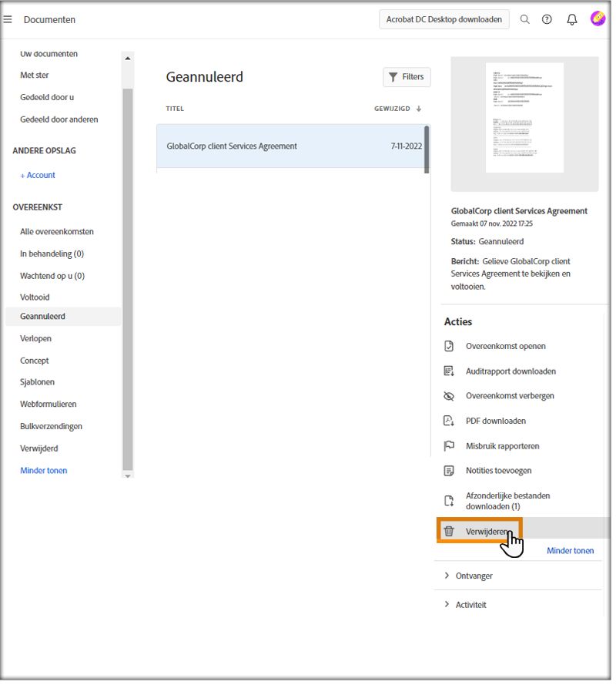Image resolution: width=616 pixels, height=685 pixels.
Task: Click the Status: Geannuleerd text
Action: coord(487,242)
